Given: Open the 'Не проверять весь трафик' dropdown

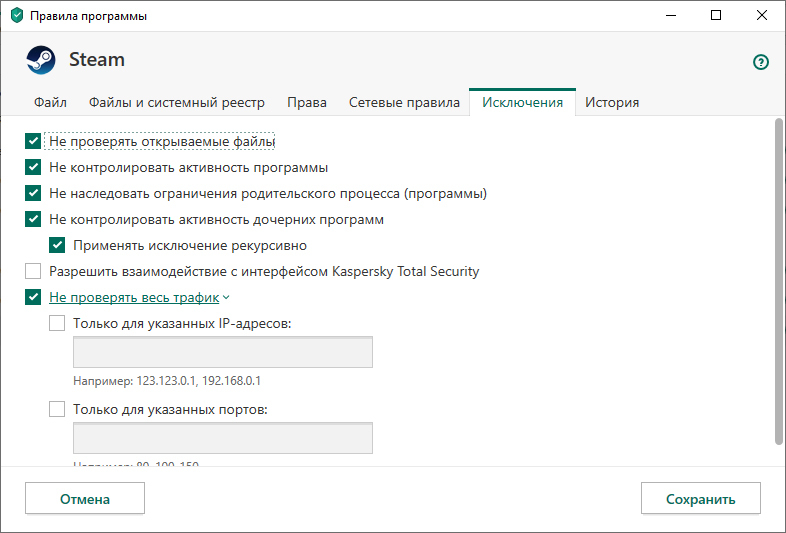Looking at the screenshot, I should (133, 297).
